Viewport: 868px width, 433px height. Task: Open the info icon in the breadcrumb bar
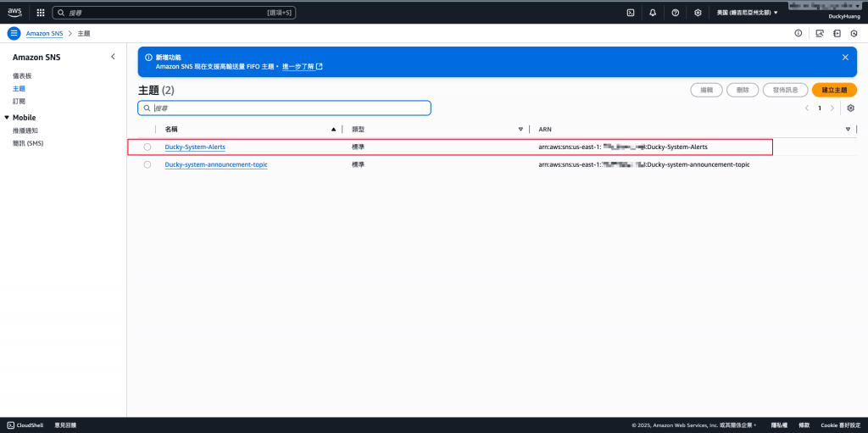click(798, 33)
